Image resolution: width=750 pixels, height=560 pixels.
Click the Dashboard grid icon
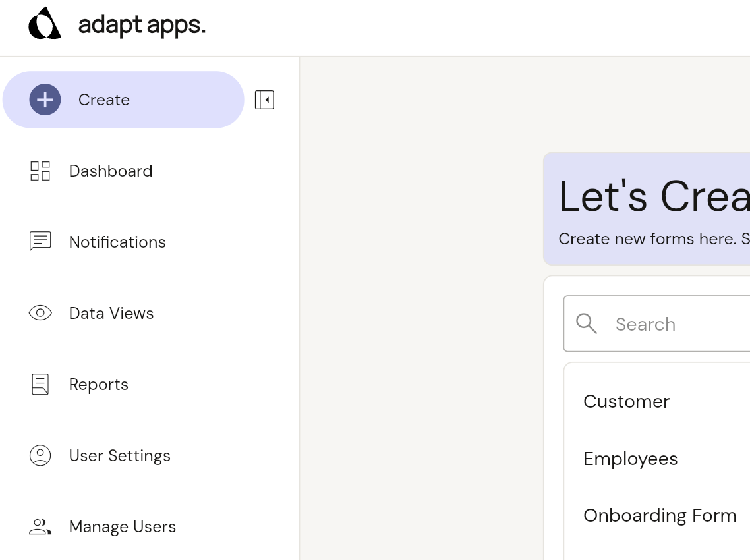tap(40, 171)
